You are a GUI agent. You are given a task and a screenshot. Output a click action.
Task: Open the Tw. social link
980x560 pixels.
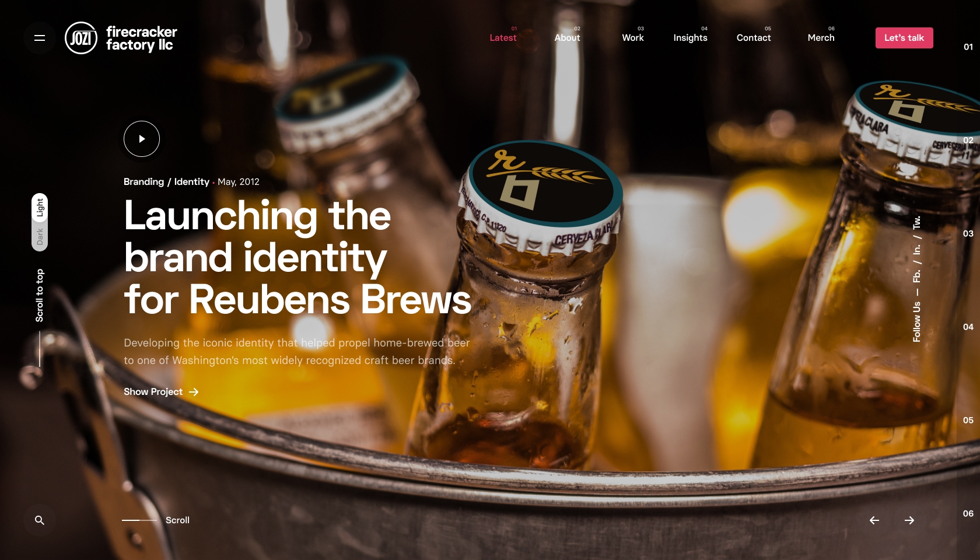click(x=916, y=222)
